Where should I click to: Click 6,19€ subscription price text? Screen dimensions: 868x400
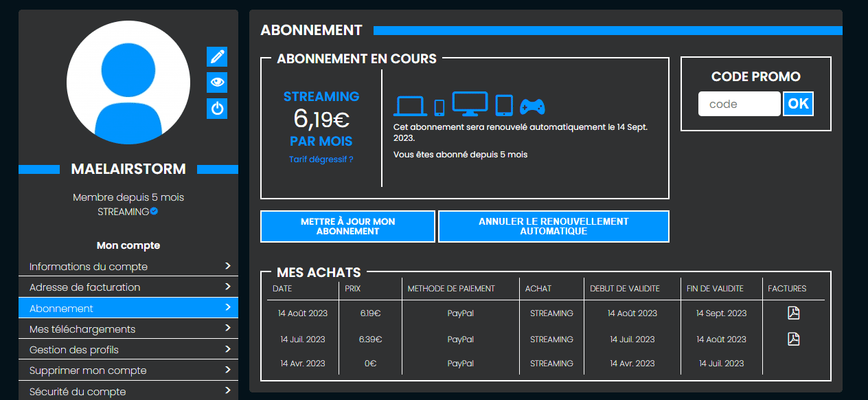point(321,119)
